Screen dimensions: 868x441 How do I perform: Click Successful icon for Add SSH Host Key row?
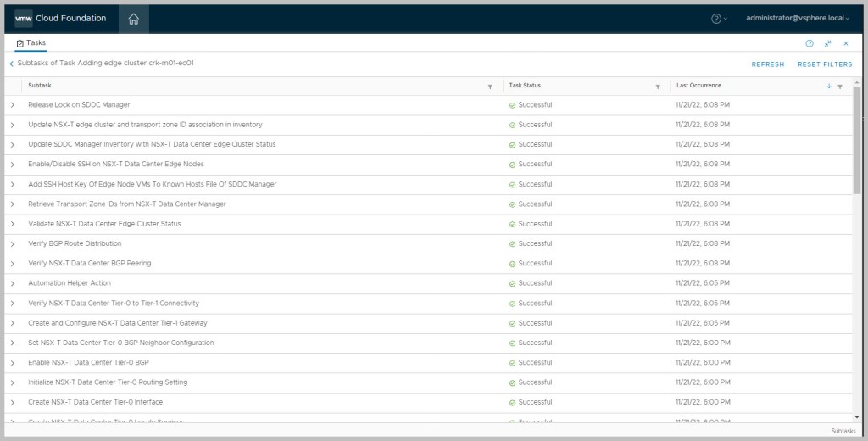click(512, 185)
